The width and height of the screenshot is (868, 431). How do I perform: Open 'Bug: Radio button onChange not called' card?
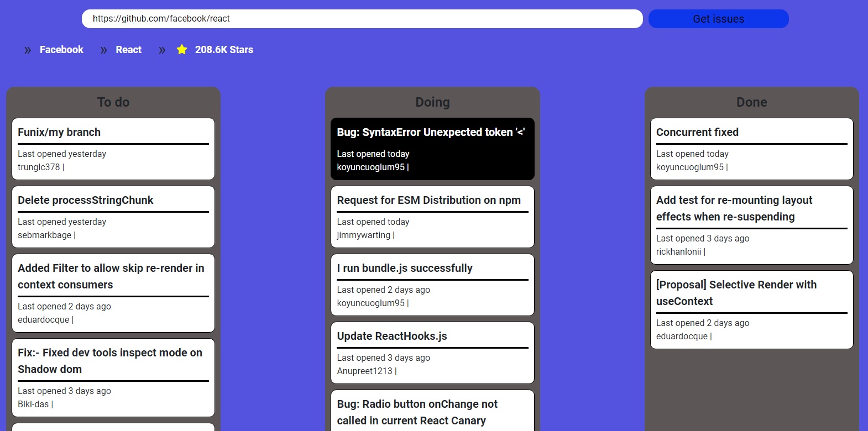click(432, 411)
